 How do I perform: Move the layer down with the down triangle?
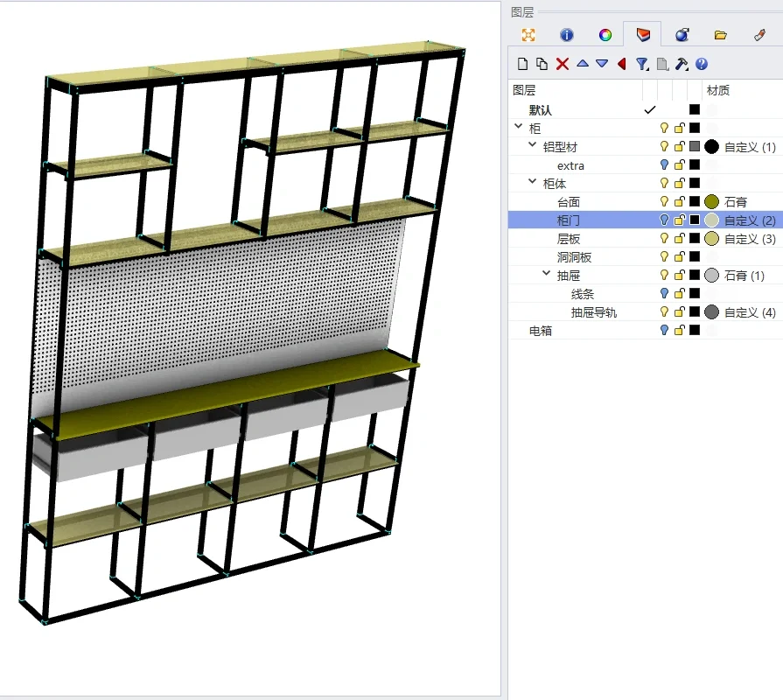click(x=602, y=64)
